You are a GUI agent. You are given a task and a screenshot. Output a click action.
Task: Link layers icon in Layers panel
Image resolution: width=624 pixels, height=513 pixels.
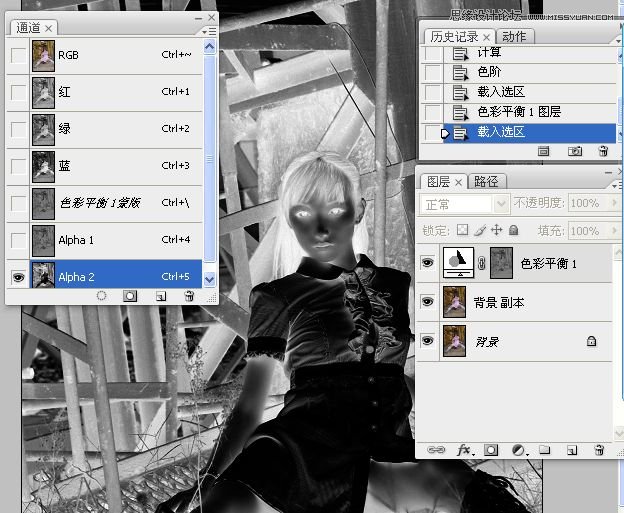[436, 450]
